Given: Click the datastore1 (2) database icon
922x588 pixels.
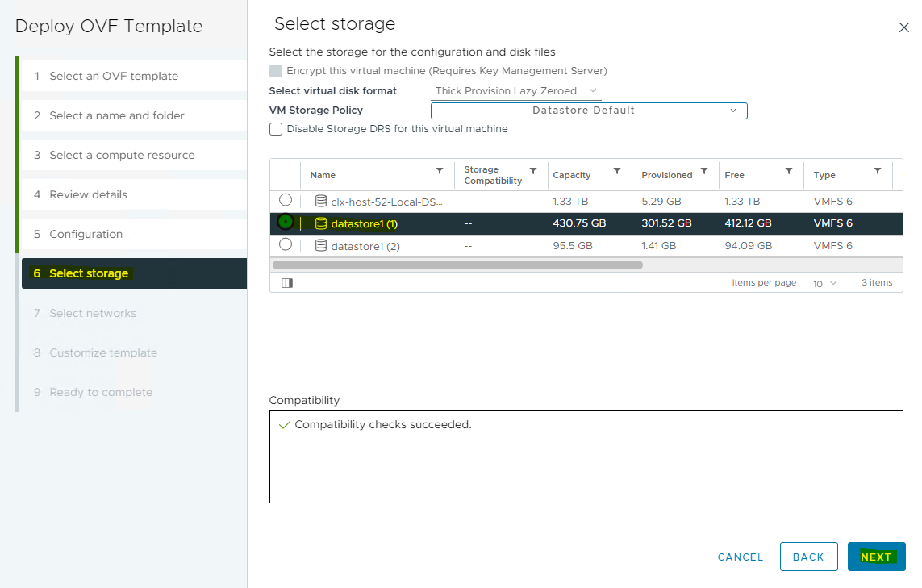Looking at the screenshot, I should [321, 245].
